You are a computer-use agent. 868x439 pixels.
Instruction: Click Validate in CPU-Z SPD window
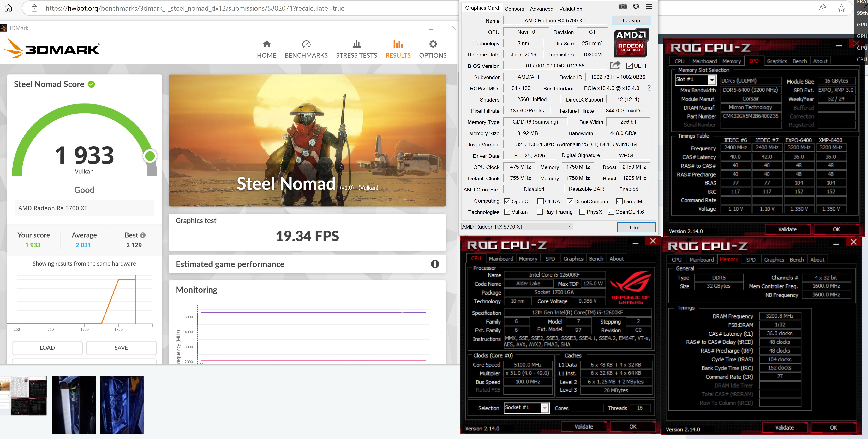[787, 229]
